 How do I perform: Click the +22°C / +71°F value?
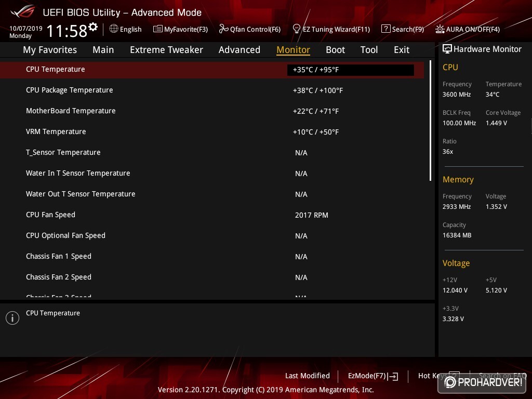click(316, 111)
